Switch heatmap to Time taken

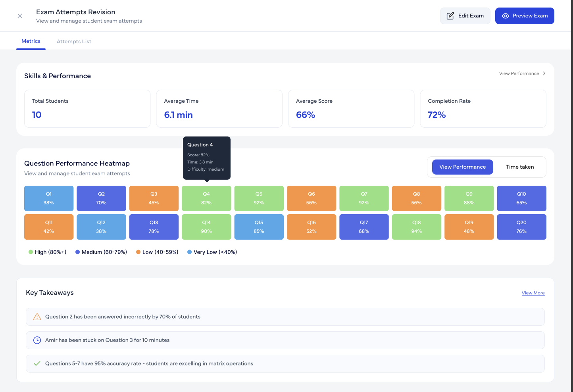(x=520, y=167)
